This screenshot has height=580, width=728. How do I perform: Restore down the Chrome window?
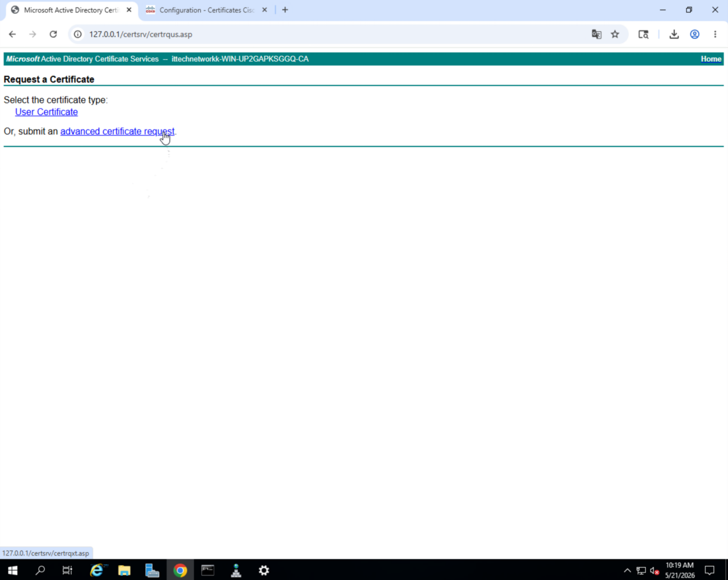[689, 10]
